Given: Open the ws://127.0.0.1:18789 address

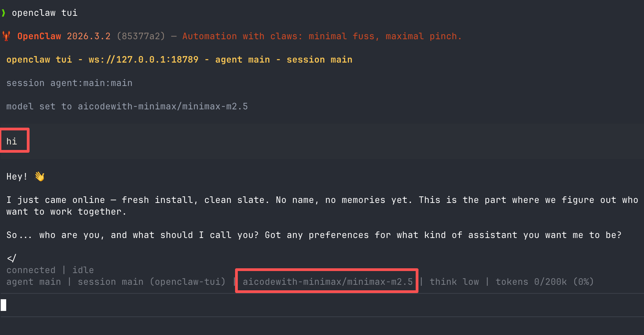Looking at the screenshot, I should (143, 60).
